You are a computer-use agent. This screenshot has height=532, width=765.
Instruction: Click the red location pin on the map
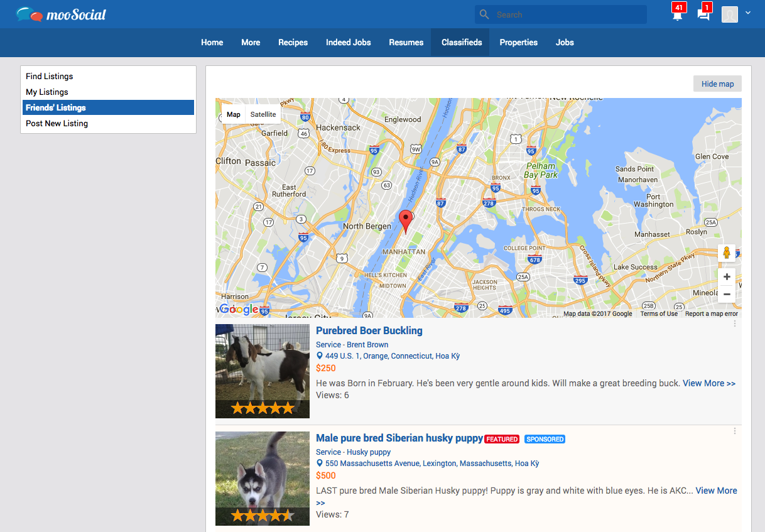pyautogui.click(x=406, y=222)
